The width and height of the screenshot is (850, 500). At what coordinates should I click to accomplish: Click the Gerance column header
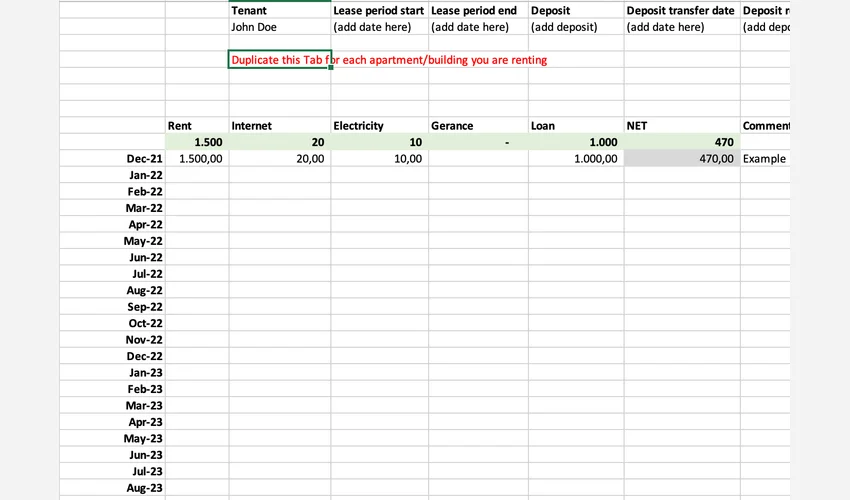tap(477, 126)
